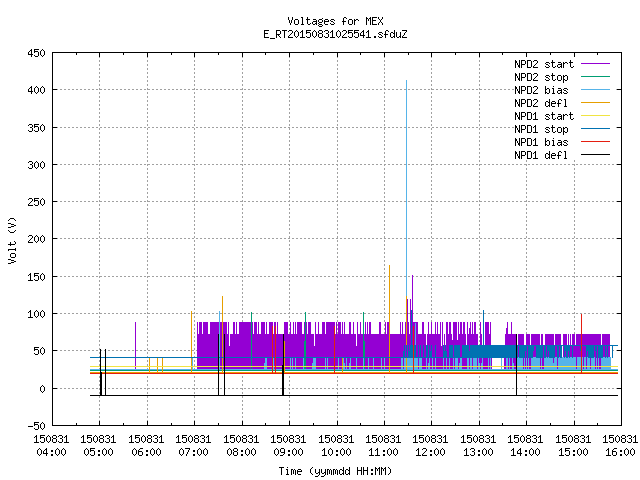This screenshot has width=640, height=480.
Task: Click the 400 y-axis tick label
Action: pos(36,90)
